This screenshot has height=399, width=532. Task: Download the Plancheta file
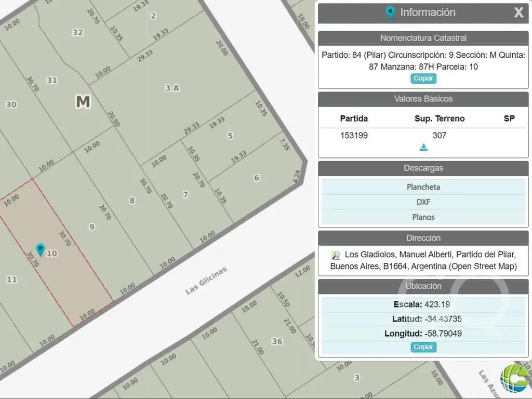tap(423, 187)
